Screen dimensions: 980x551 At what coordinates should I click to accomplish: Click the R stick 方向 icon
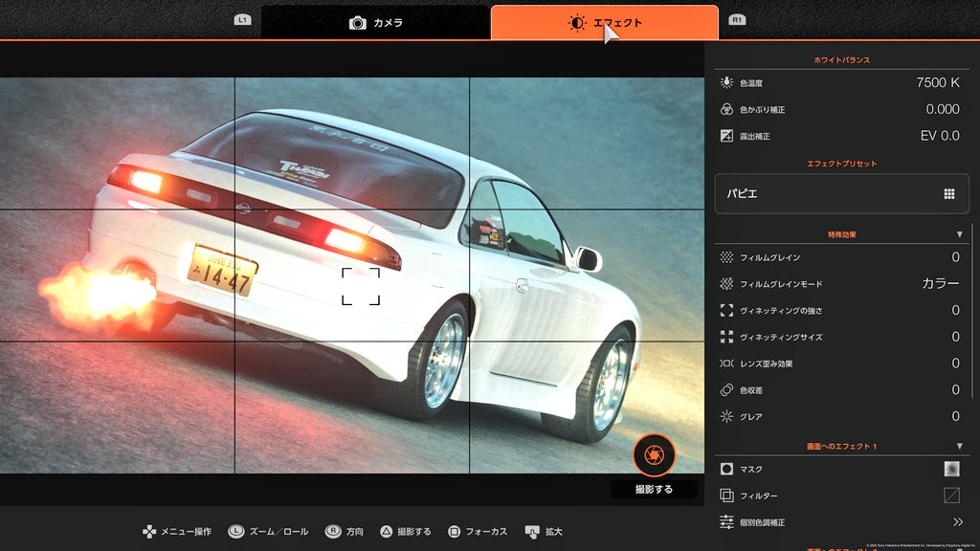pyautogui.click(x=333, y=532)
